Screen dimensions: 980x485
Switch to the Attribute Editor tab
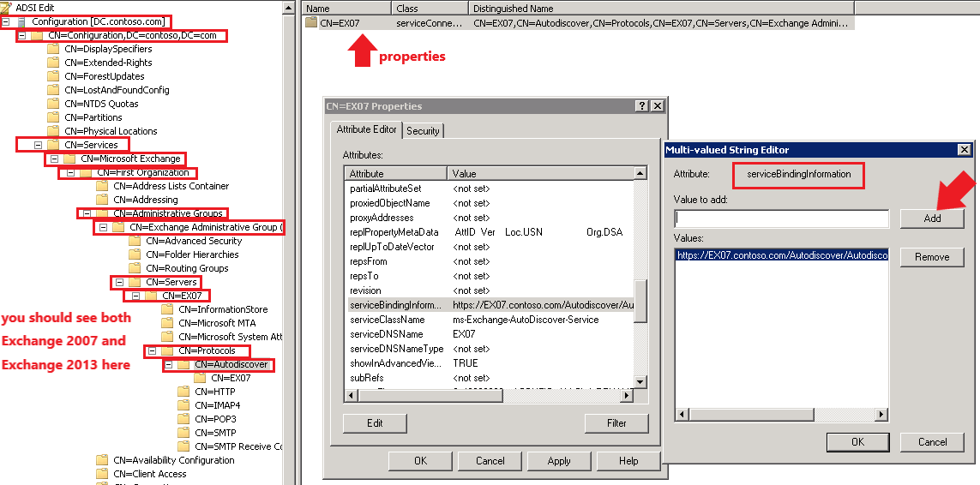366,129
